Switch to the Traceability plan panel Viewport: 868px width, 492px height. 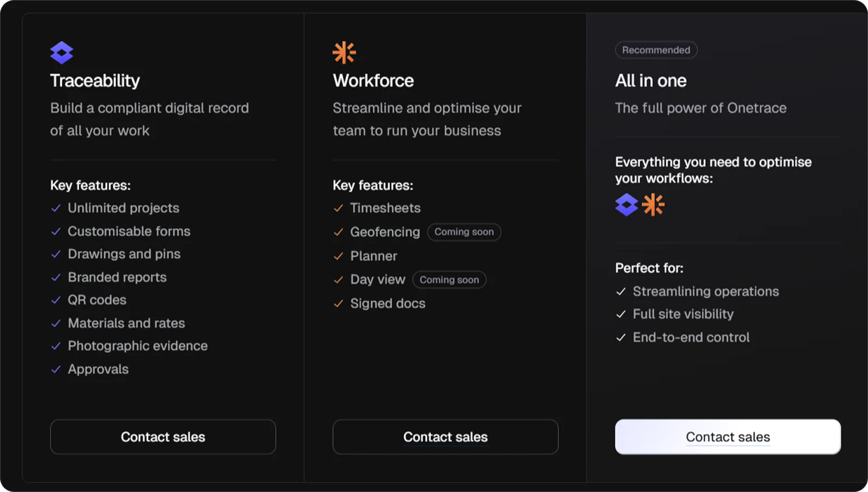coord(163,244)
